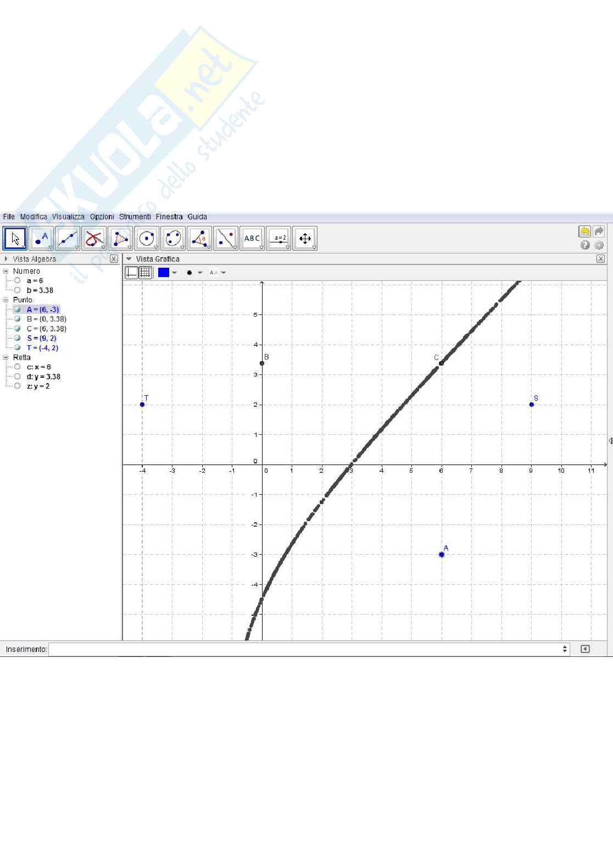Open the Strumenti menu

(135, 217)
